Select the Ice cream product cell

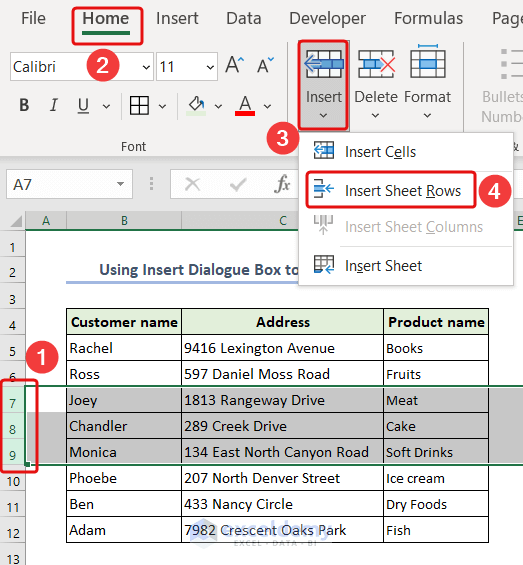[436, 478]
